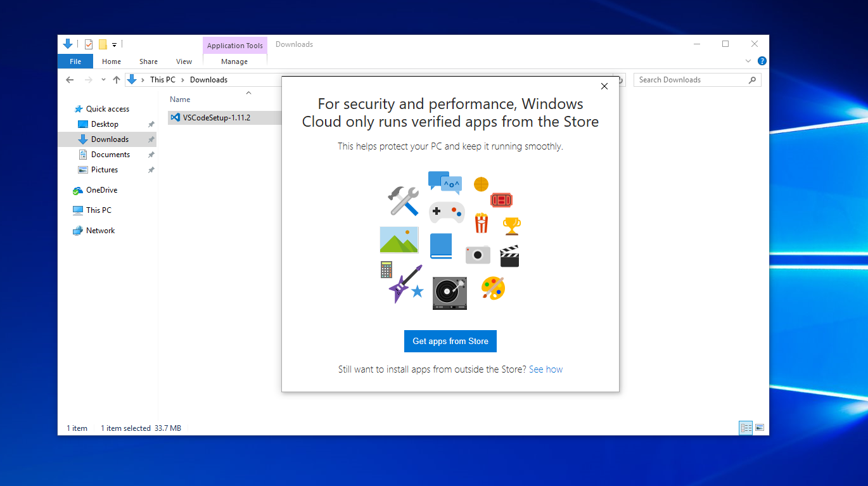Expand the ribbon with the chevron

tap(748, 61)
